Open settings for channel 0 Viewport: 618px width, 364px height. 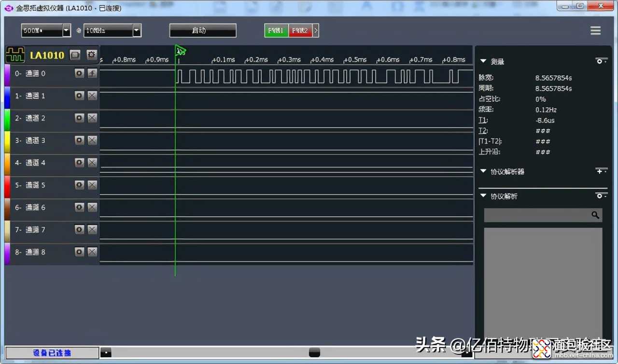pyautogui.click(x=80, y=73)
